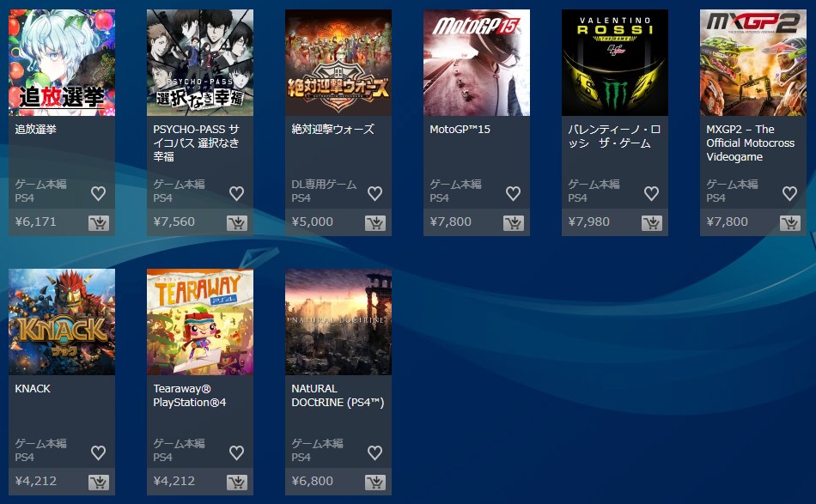Add 追放選挙 to the shopping cart
Image resolution: width=816 pixels, height=504 pixels.
click(x=99, y=223)
